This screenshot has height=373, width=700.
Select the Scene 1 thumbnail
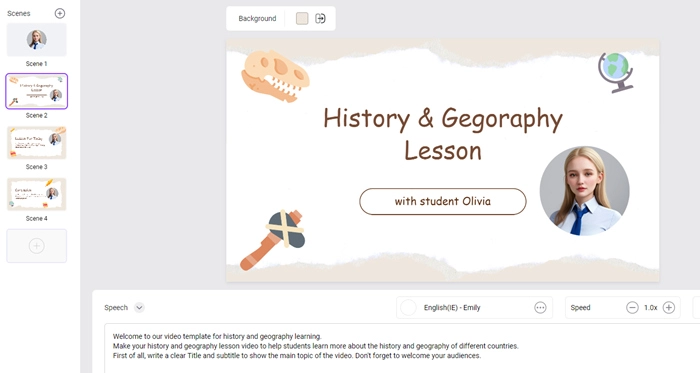(37, 40)
